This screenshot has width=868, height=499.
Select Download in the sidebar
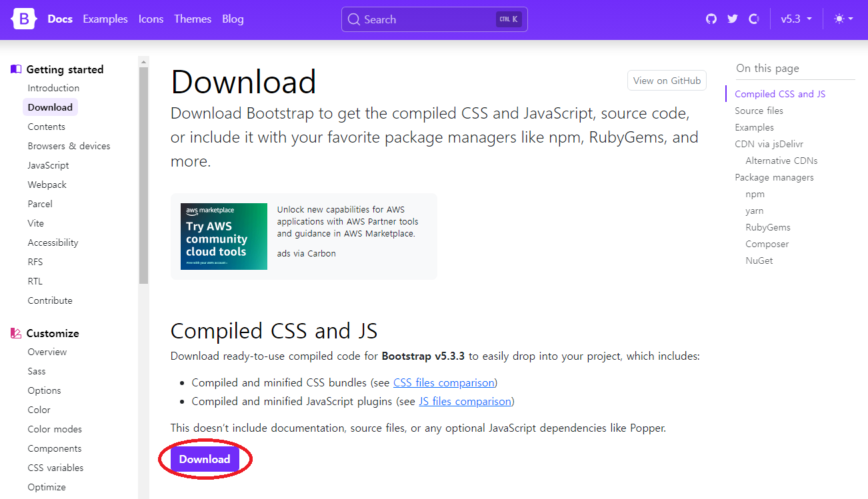click(x=50, y=107)
